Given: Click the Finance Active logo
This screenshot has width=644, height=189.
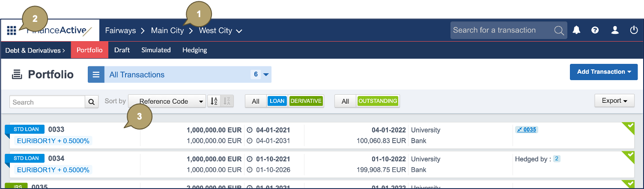Looking at the screenshot, I should point(58,30).
